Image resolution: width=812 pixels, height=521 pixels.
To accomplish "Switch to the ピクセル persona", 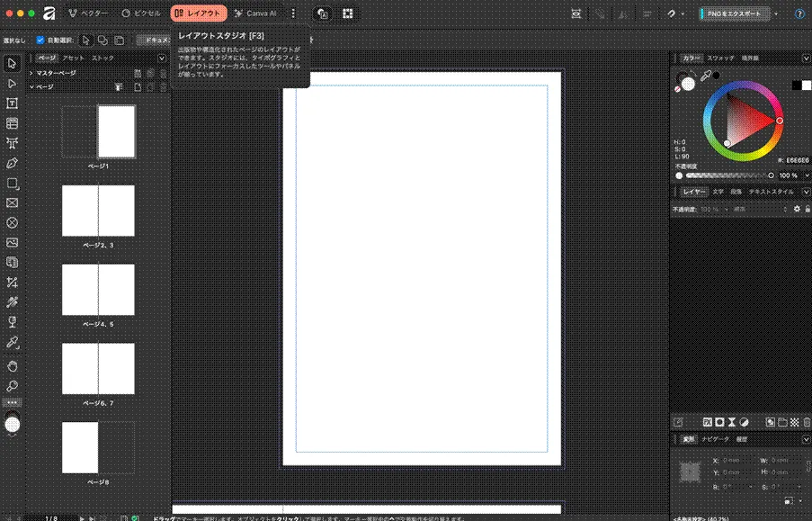I will click(142, 13).
